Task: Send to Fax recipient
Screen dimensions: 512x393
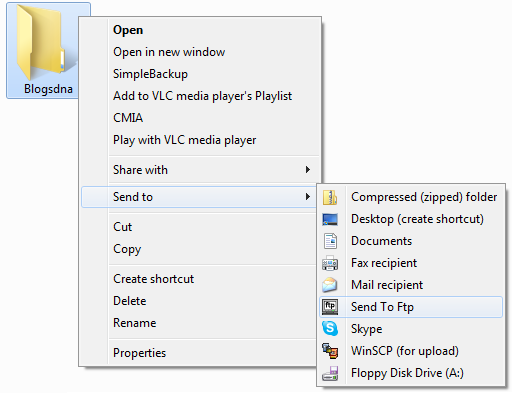Action: click(x=411, y=263)
